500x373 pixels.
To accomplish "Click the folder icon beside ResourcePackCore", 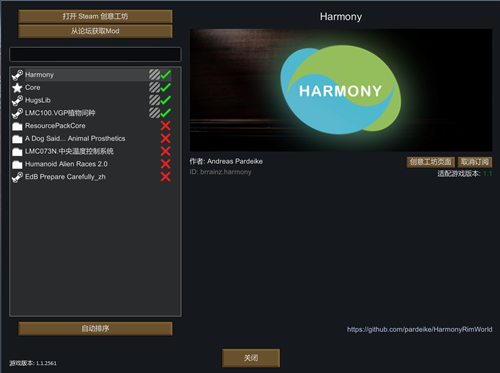I will point(17,126).
